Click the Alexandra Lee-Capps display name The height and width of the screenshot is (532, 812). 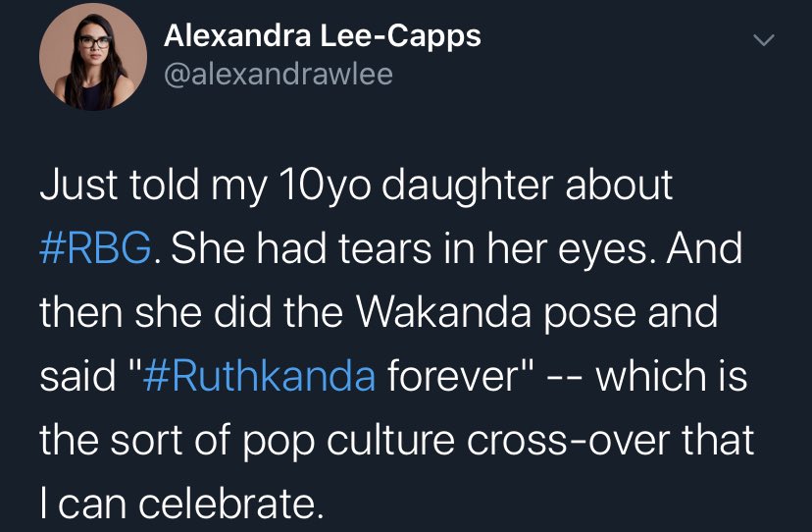tap(323, 36)
